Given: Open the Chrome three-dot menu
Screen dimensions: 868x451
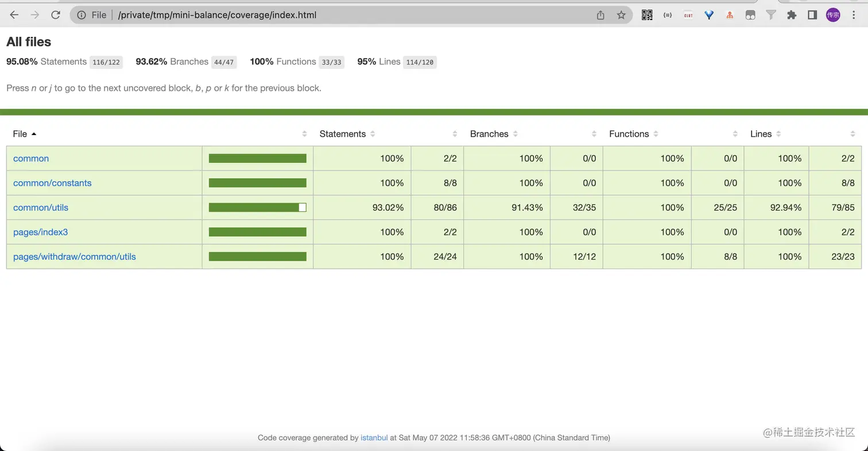Looking at the screenshot, I should tap(854, 15).
